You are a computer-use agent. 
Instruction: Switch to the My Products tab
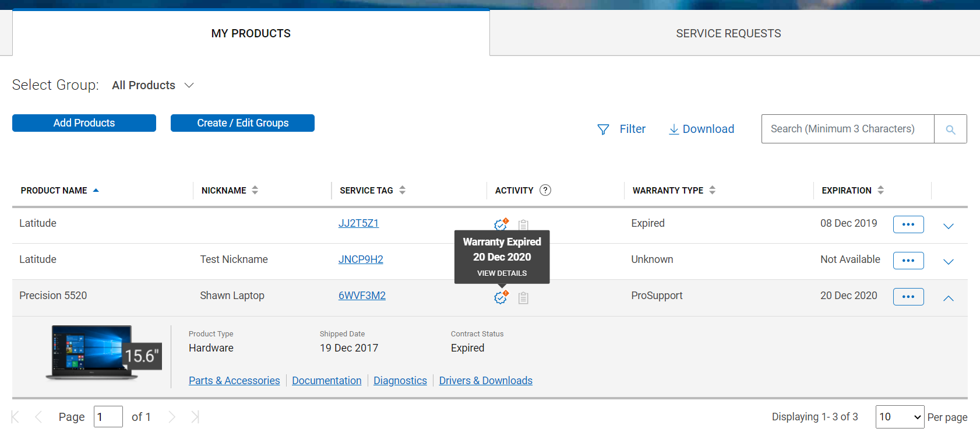point(251,33)
